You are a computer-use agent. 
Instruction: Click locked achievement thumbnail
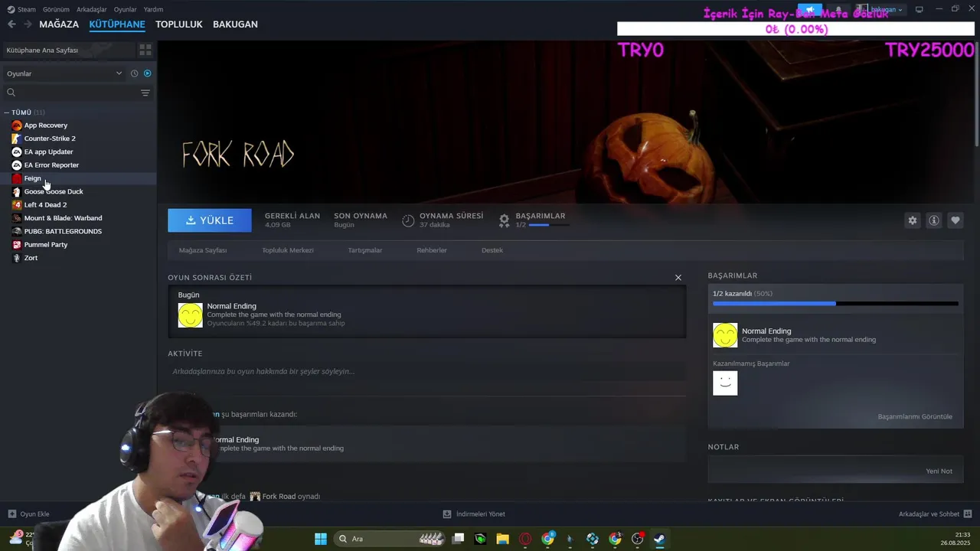tap(725, 383)
